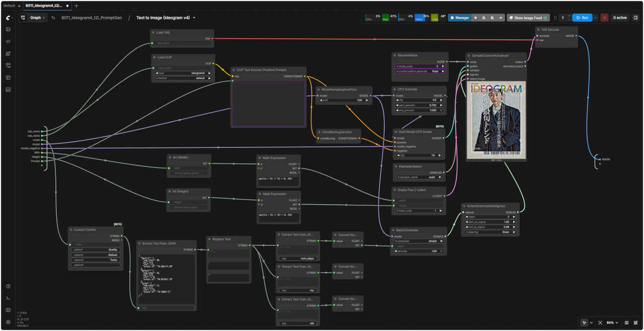Viewport: 644px width, 331px height.
Task: Fit view icon in bottom toolbar
Action: (x=600, y=322)
